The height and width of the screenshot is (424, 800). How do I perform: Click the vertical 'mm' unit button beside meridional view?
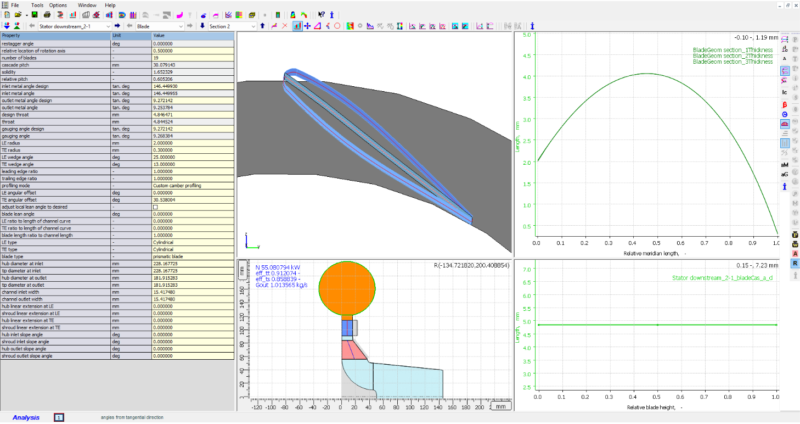(242, 272)
